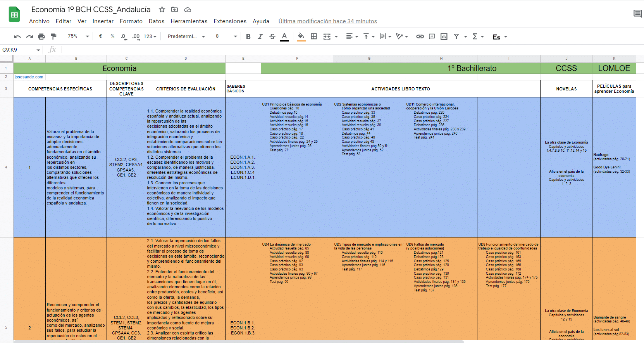The width and height of the screenshot is (644, 343).
Task: Open the Datos menu
Action: (157, 21)
